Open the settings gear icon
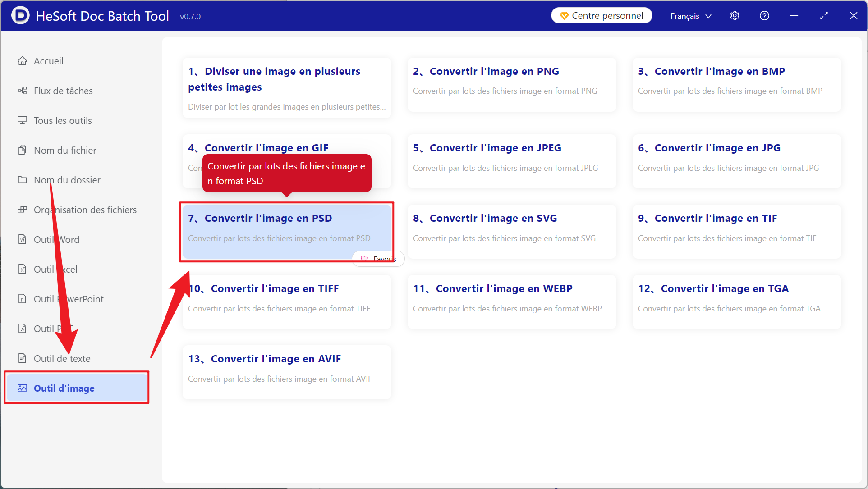The image size is (868, 489). 735,16
